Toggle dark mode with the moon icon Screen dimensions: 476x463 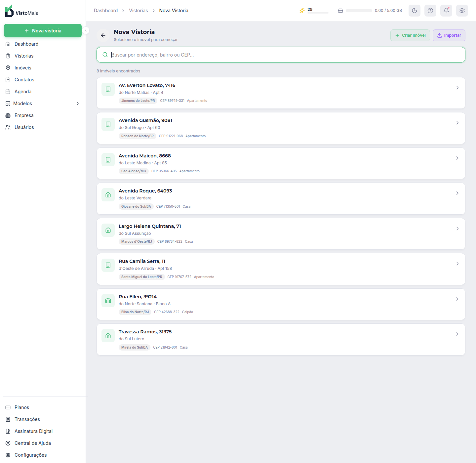coord(415,11)
